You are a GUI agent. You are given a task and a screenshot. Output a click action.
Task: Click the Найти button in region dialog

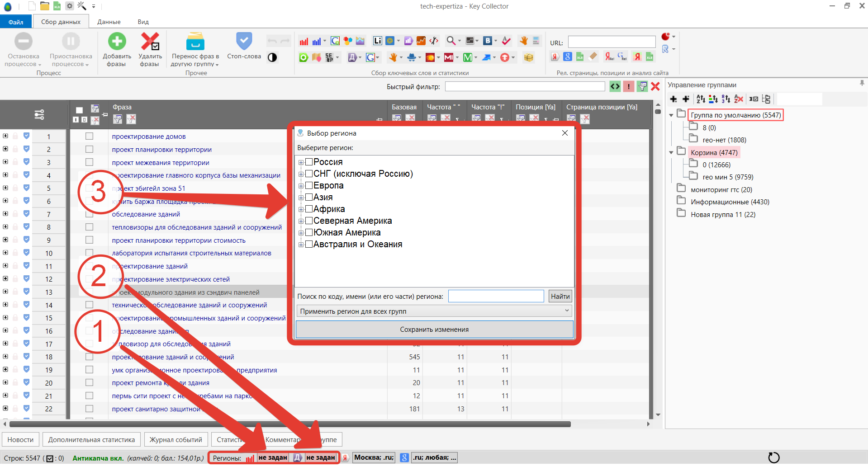pyautogui.click(x=560, y=296)
